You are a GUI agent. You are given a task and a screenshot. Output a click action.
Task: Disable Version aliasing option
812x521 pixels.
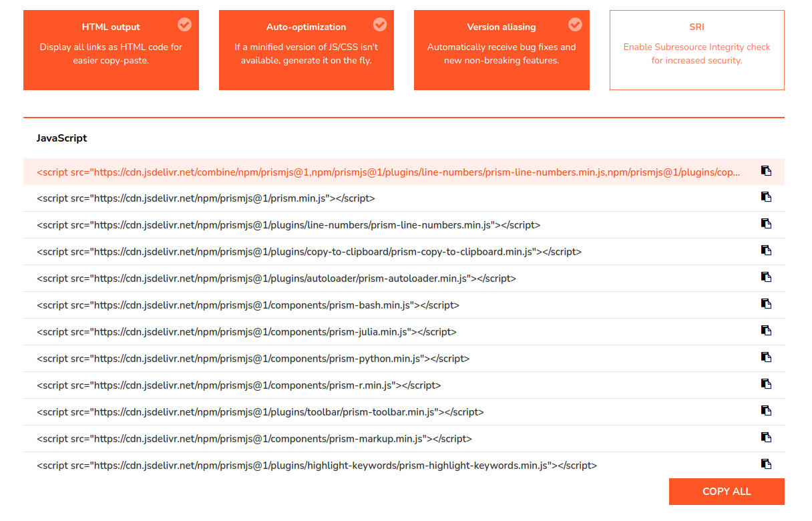click(x=501, y=50)
